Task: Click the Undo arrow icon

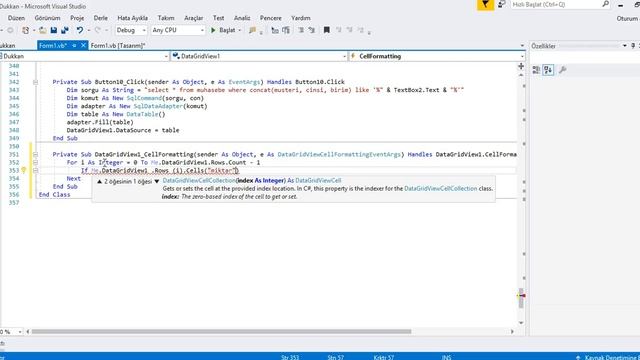Action: pos(80,30)
